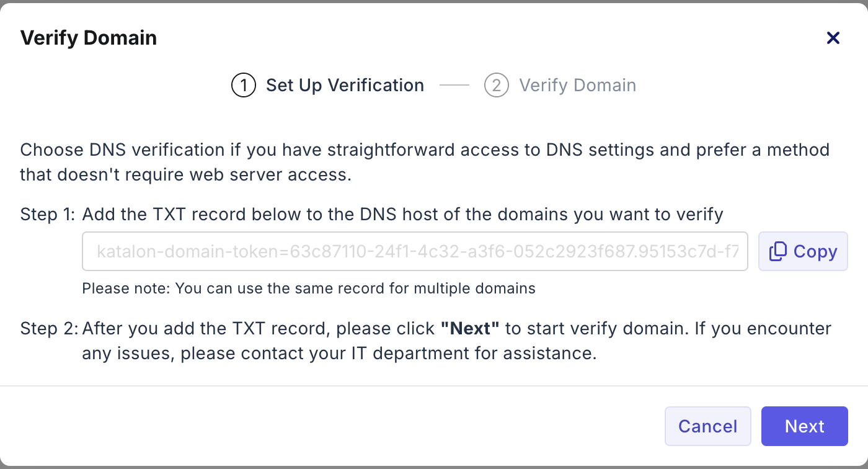Click the "Step 2:" label
This screenshot has width=868, height=469.
pyautogui.click(x=48, y=328)
